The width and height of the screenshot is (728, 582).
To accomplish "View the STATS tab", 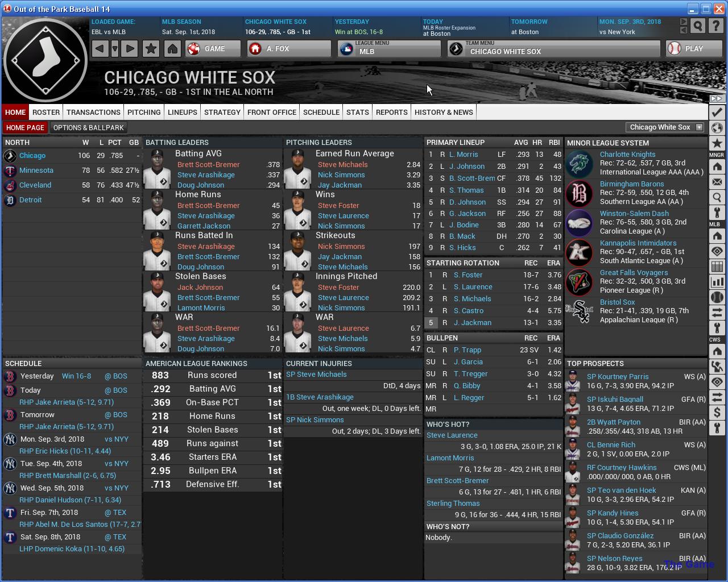I will [x=358, y=112].
